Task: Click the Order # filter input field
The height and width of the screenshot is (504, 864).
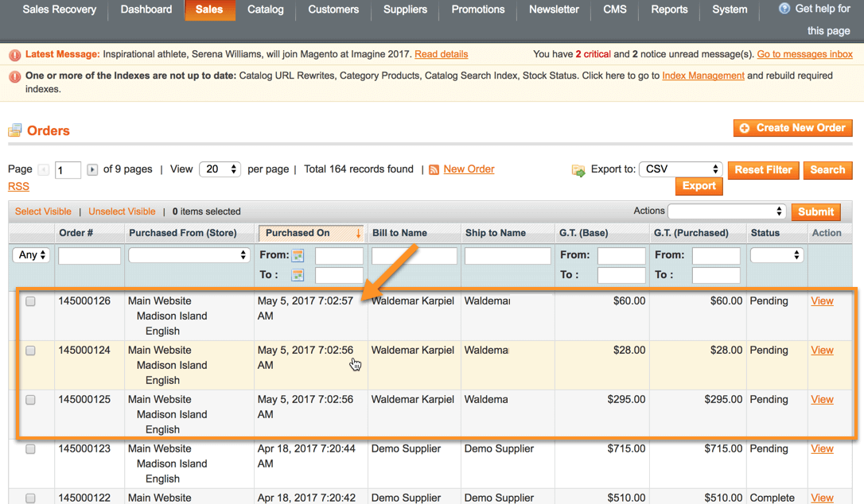Action: (89, 255)
